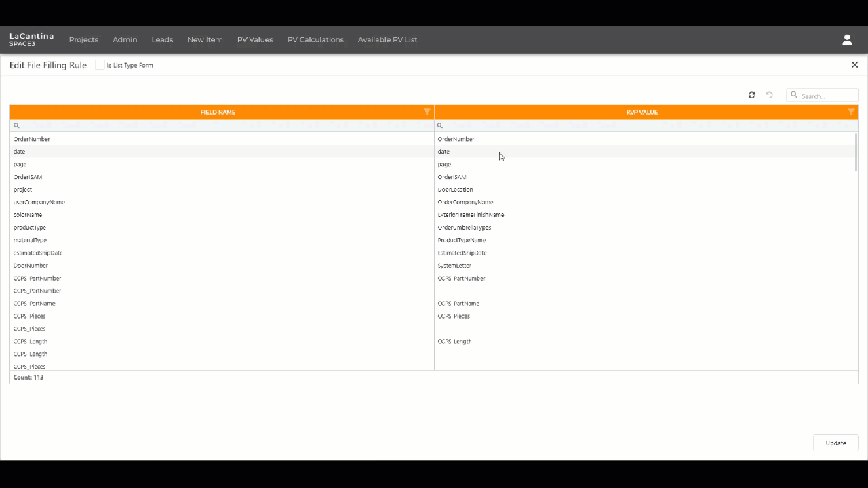Focus the grid Search box
Screen dimensions: 868x488
point(822,96)
